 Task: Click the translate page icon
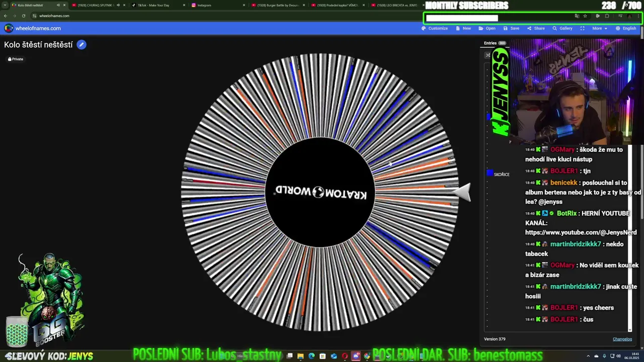click(577, 16)
